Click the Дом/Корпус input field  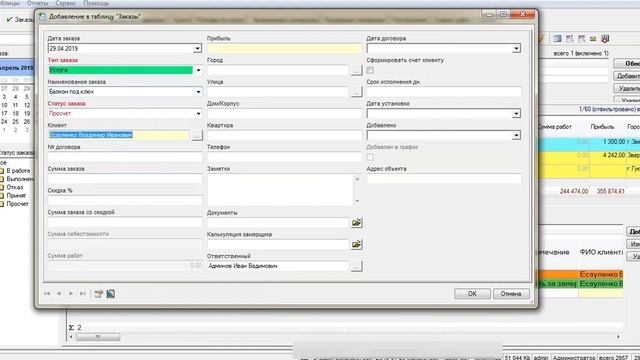point(284,113)
